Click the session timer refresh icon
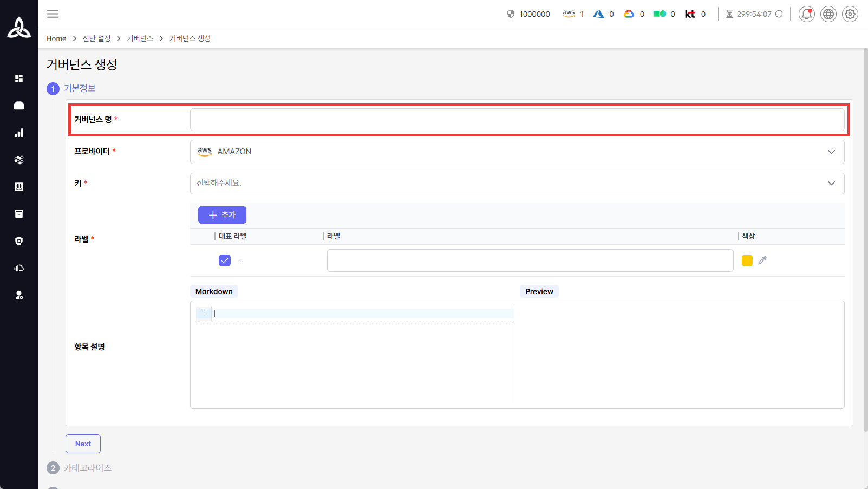This screenshot has width=868, height=489. pyautogui.click(x=779, y=14)
